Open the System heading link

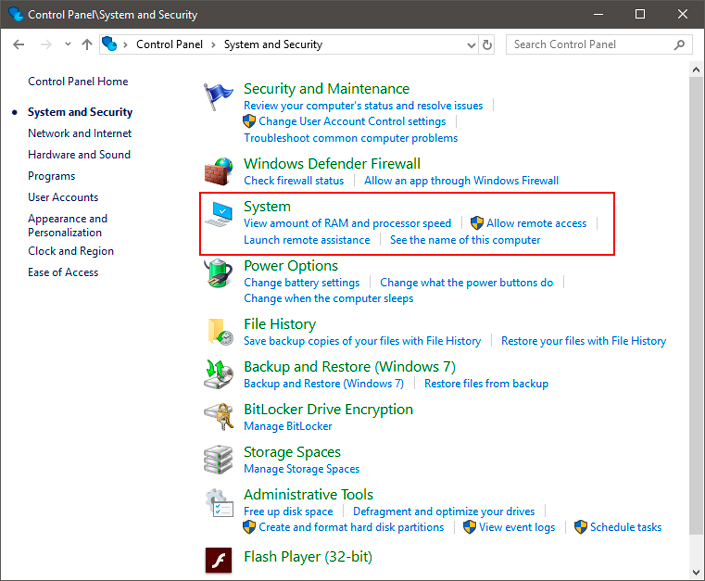point(267,206)
